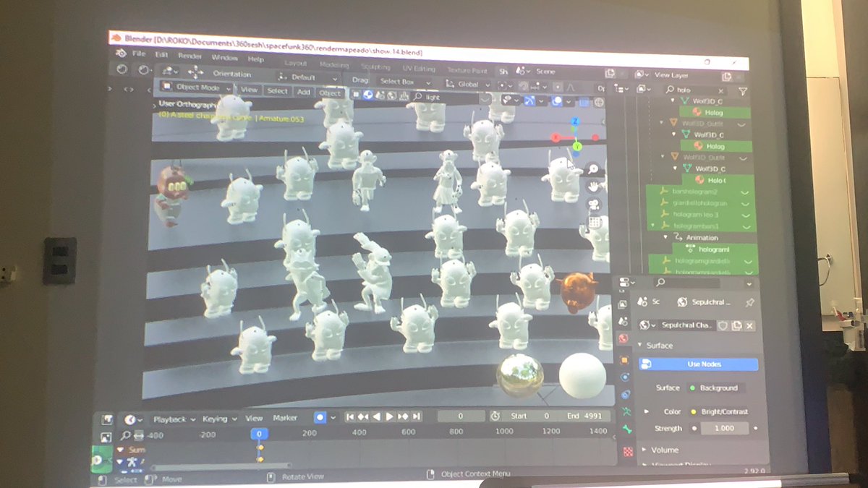Click the zoom magnifier viewport gizmo
Viewport: 868px width, 488px height.
pos(593,168)
